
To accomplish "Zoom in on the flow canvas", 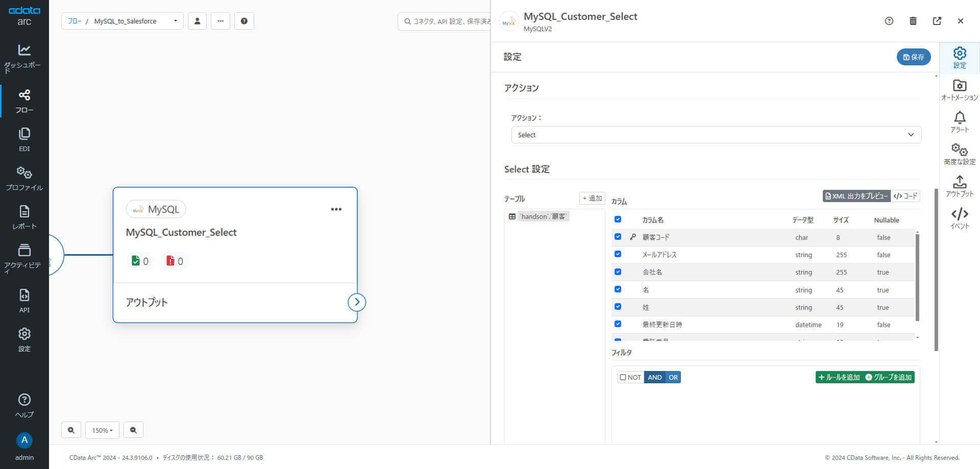I will (71, 430).
